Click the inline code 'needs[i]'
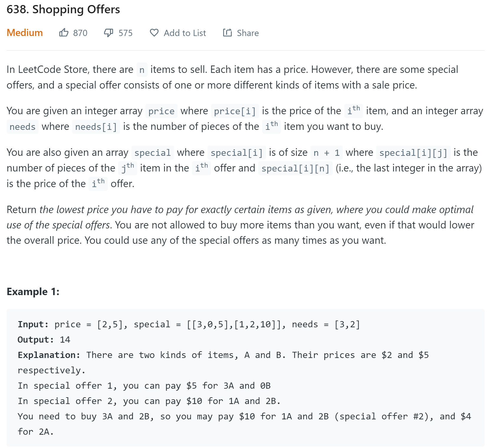 (x=96, y=127)
